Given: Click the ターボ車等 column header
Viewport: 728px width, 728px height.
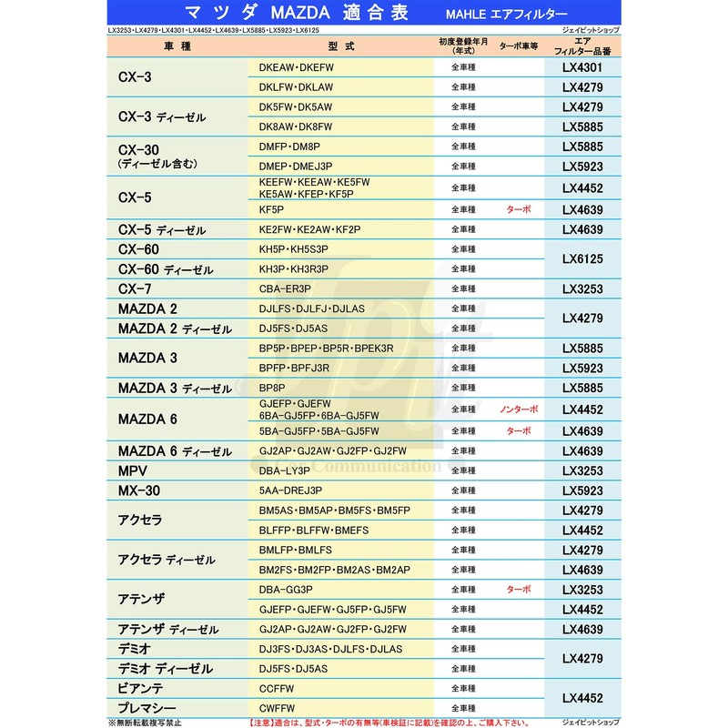Looking at the screenshot, I should 519,46.
